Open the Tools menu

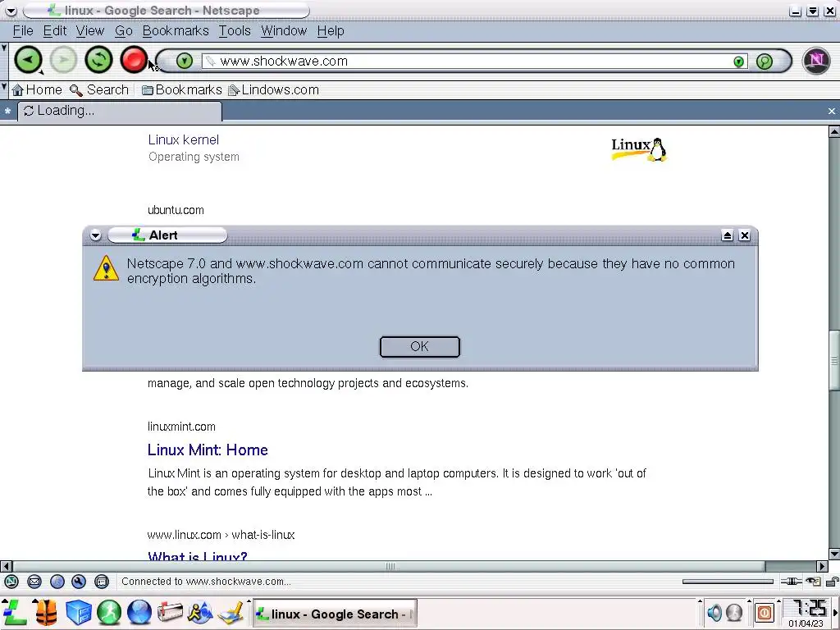[x=235, y=31]
